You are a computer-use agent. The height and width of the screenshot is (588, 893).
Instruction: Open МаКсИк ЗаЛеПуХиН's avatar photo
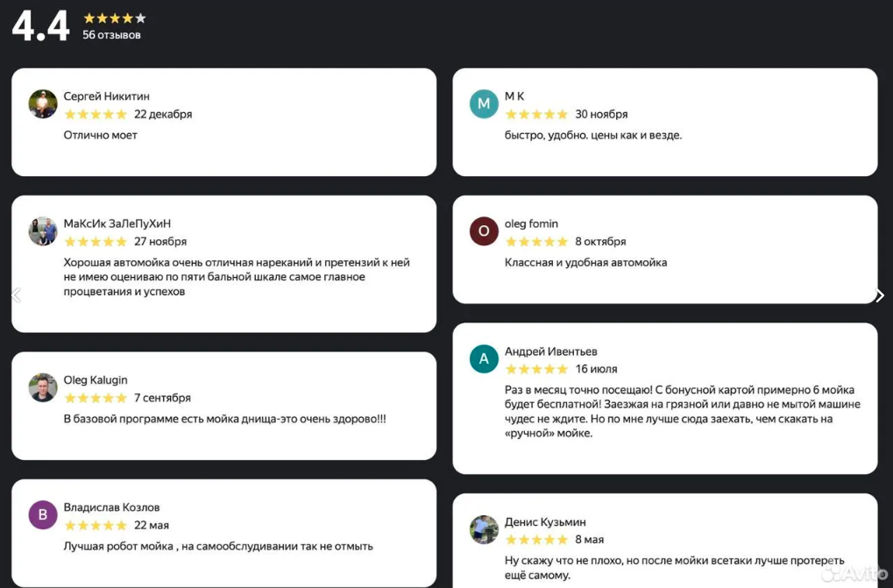pyautogui.click(x=43, y=231)
